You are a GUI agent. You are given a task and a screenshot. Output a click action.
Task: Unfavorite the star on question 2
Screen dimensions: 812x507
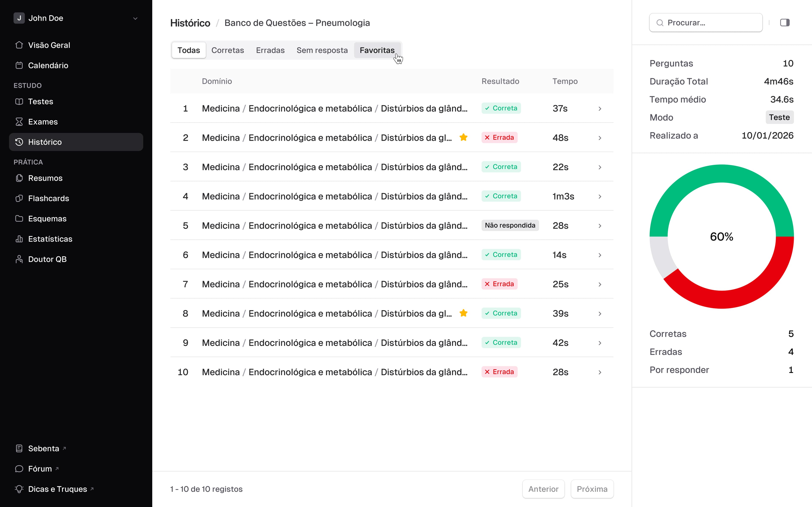click(x=463, y=138)
